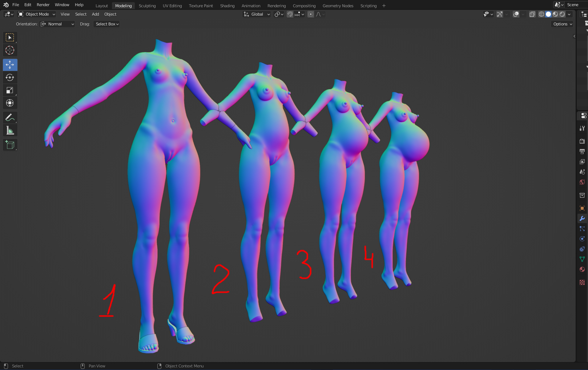The width and height of the screenshot is (588, 370).
Task: Activate the Rotate tool
Action: pos(10,77)
